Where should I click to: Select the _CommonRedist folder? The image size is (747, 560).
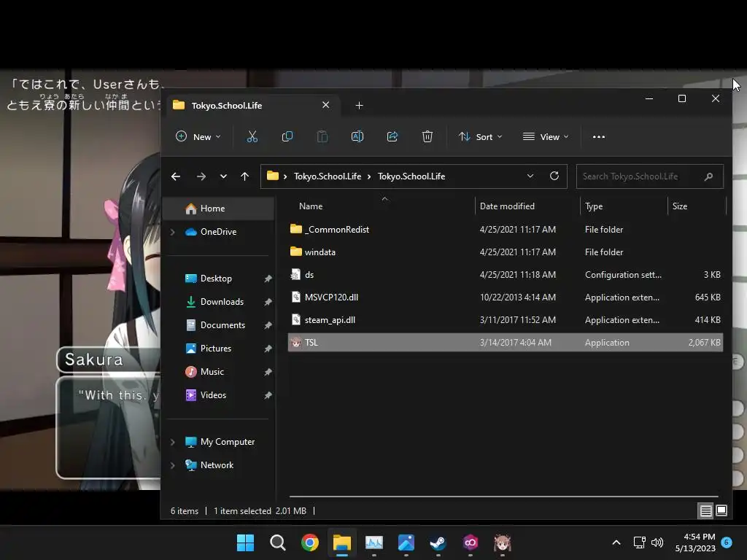pos(505,230)
